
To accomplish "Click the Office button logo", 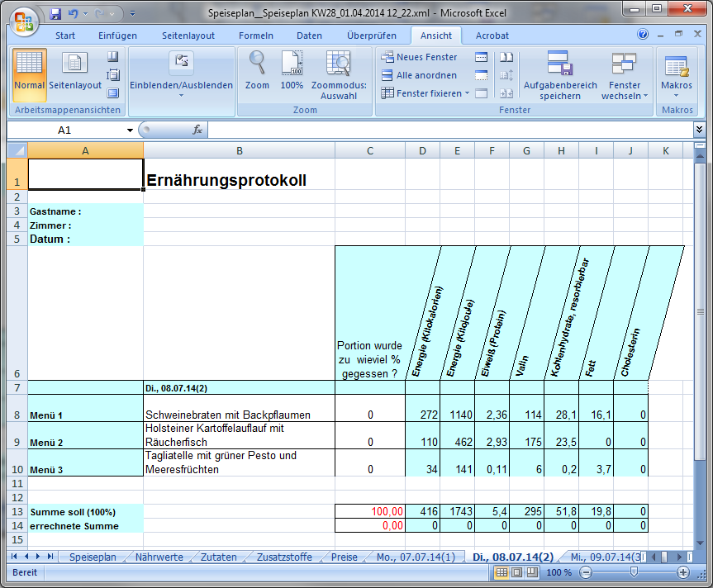I will (x=24, y=22).
